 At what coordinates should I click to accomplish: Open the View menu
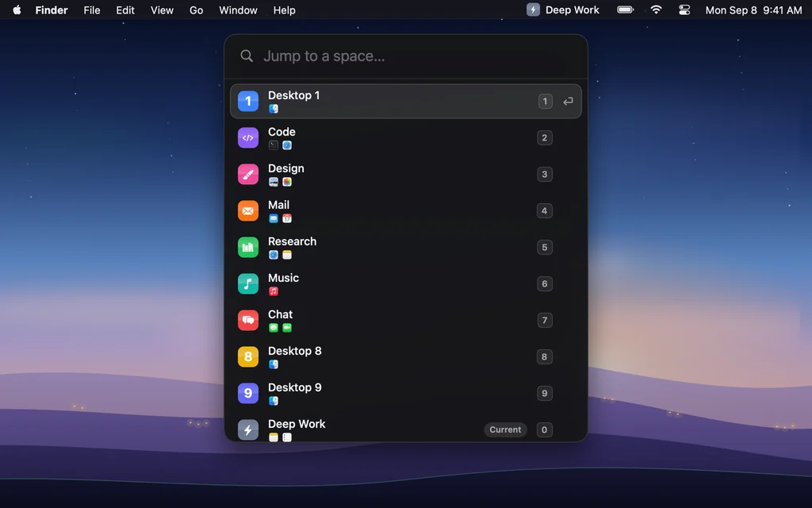point(162,10)
